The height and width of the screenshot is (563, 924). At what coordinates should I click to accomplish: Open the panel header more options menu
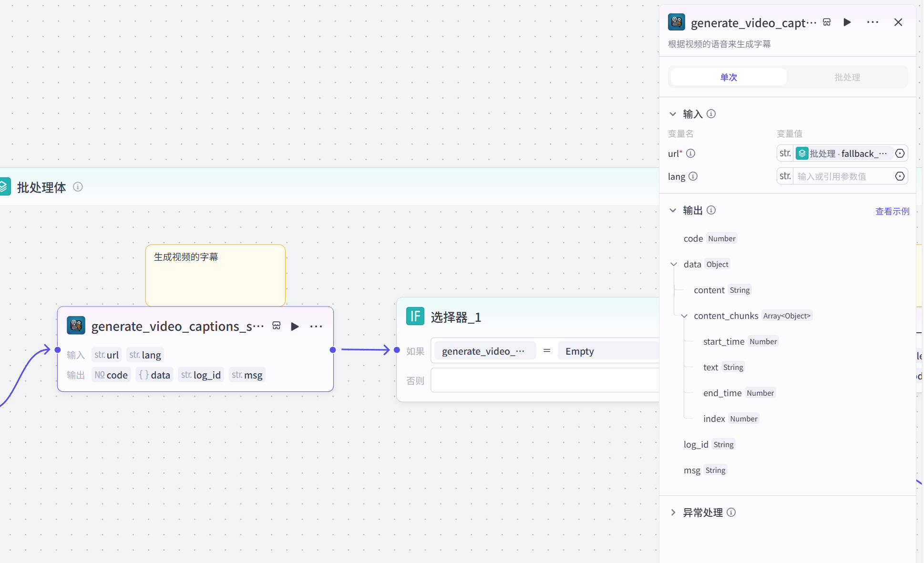pos(873,22)
